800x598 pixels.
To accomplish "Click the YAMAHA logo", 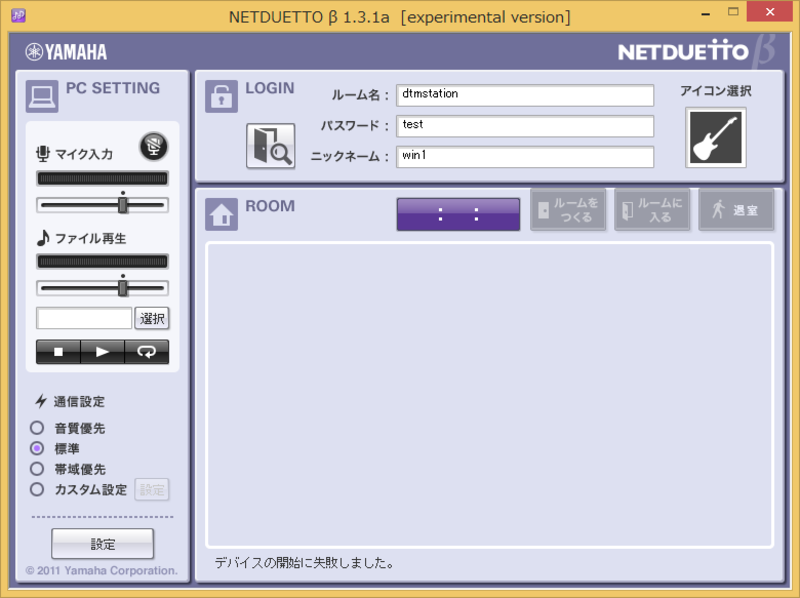I will [66, 52].
